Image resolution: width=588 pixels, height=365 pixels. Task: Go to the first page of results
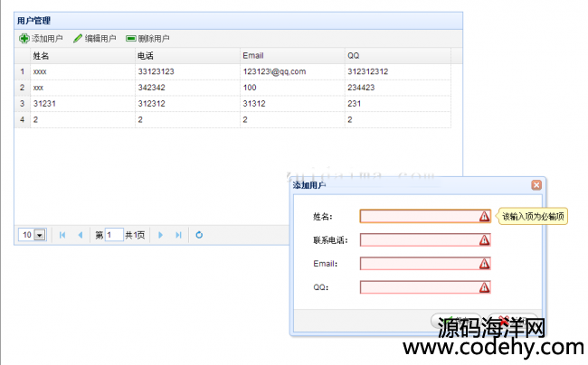(x=62, y=235)
